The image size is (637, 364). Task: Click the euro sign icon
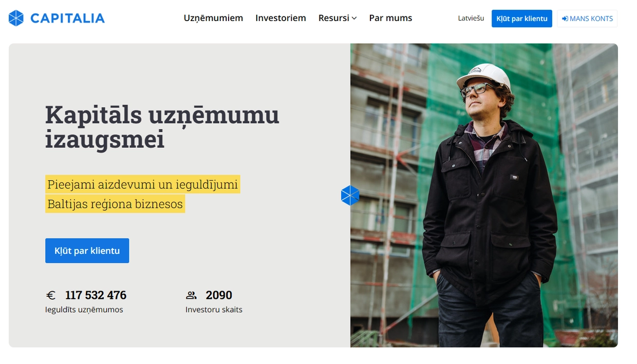tap(50, 295)
